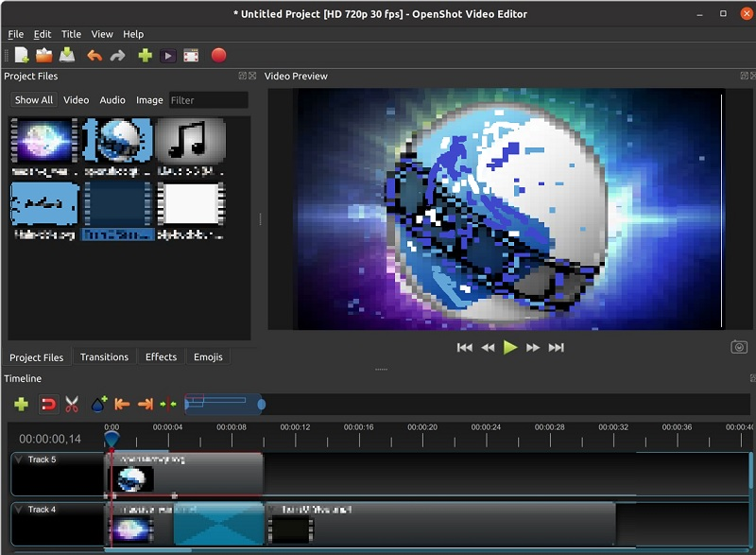Open a project with the folder icon

[43, 56]
